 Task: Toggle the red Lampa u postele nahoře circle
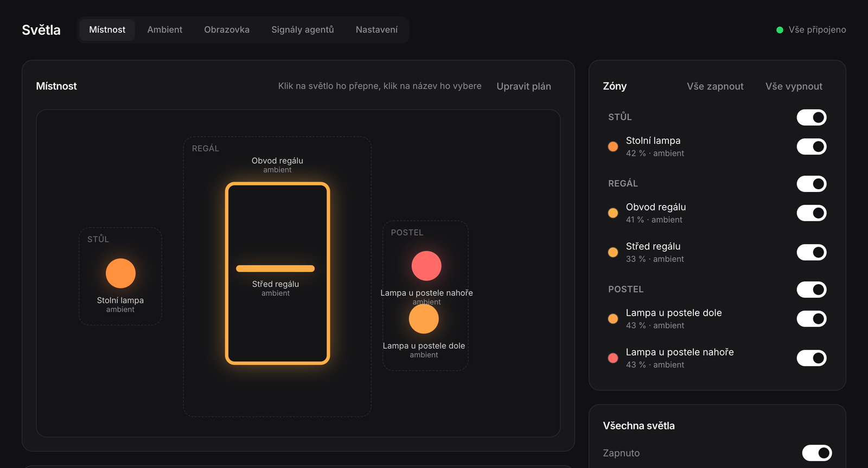[426, 266]
